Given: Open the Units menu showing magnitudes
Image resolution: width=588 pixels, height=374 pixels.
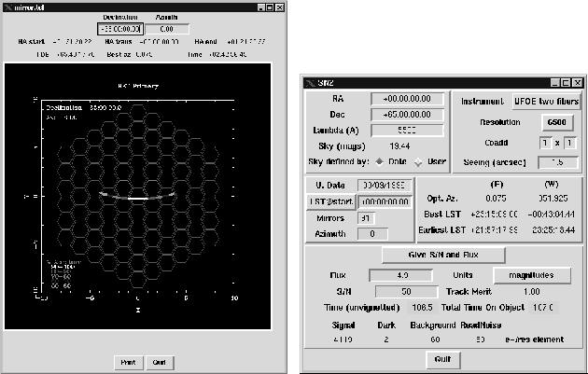Looking at the screenshot, I should [x=532, y=275].
